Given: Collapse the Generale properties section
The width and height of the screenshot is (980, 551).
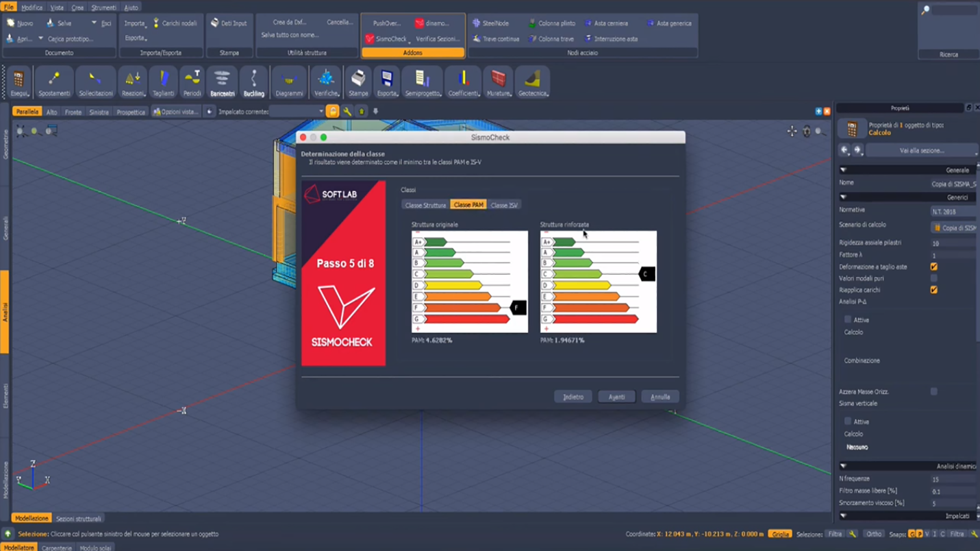Looking at the screenshot, I should (x=844, y=170).
